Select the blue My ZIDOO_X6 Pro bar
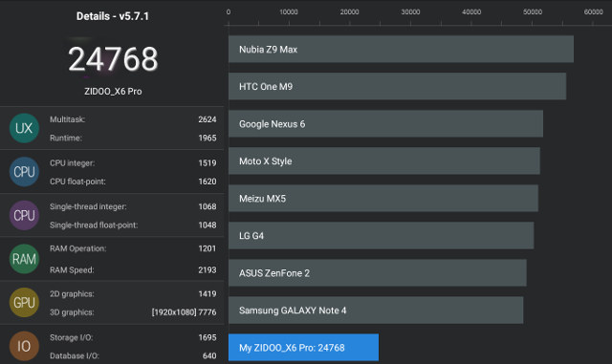 pos(303,347)
